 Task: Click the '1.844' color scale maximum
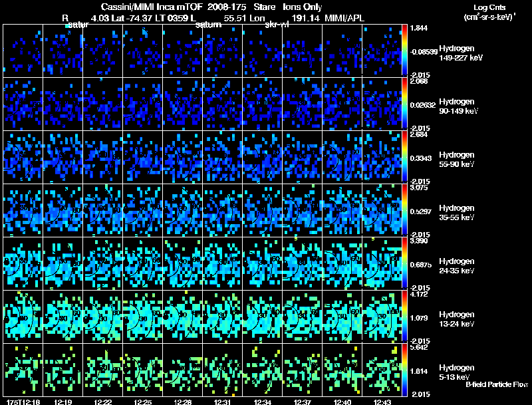click(419, 28)
